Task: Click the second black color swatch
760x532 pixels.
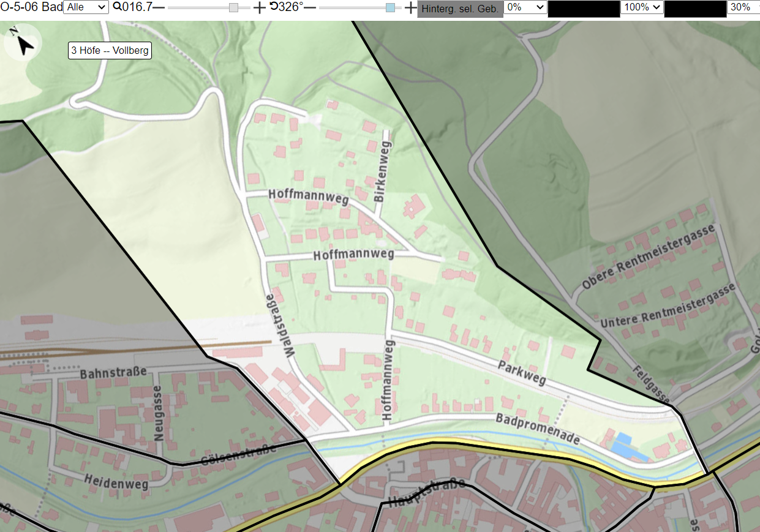Action: (695, 9)
